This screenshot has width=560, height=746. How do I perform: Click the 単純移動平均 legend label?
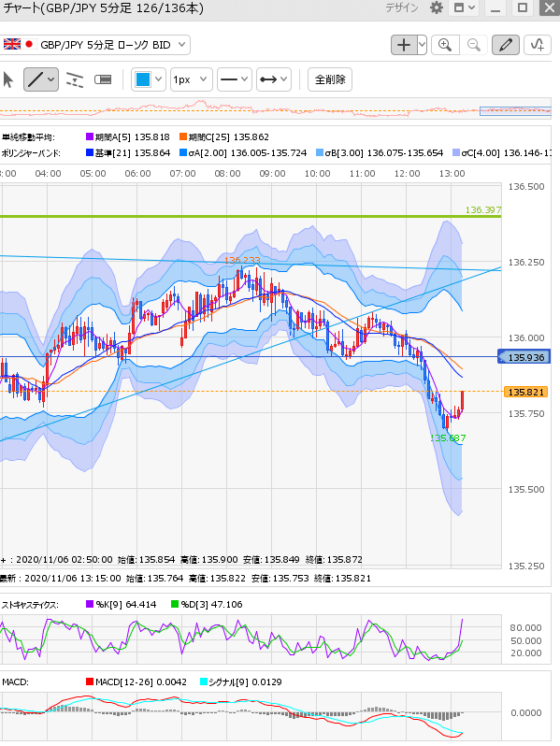(x=28, y=137)
